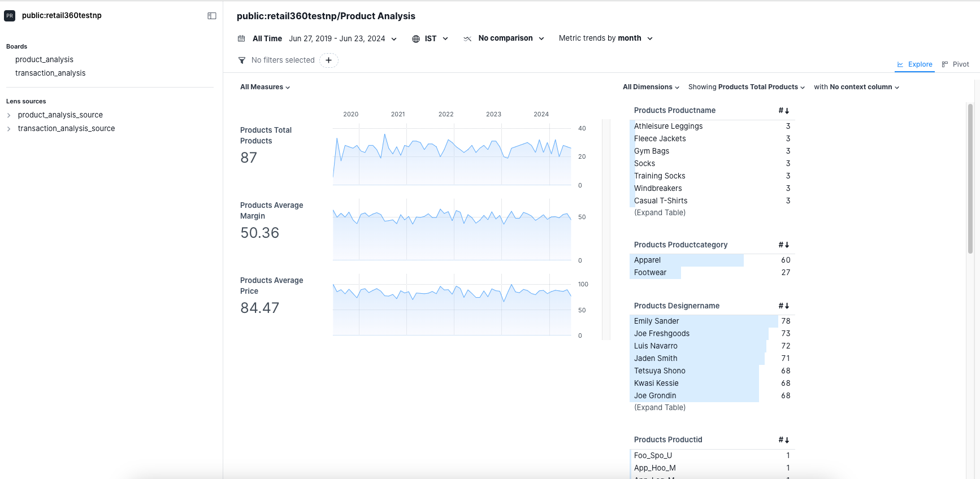This screenshot has height=479, width=980.
Task: Select designer Tetsuya Shono row
Action: pos(712,371)
